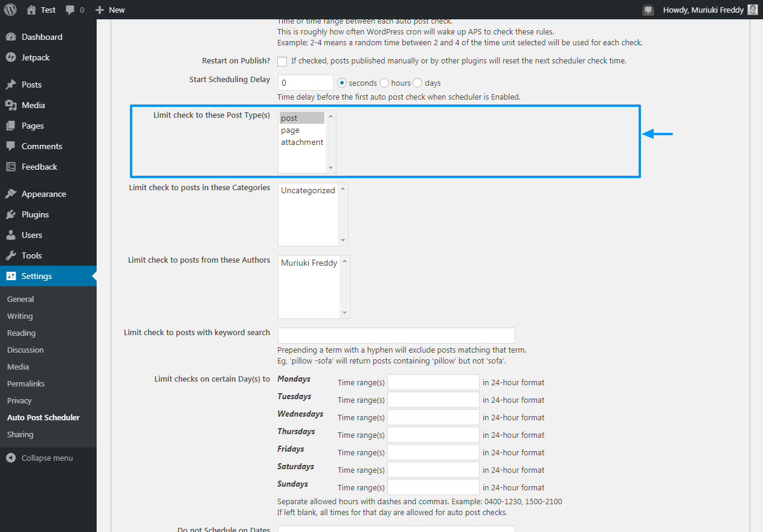Click the Howdy, Muriuki Freddy link
This screenshot has width=763, height=532.
point(703,10)
